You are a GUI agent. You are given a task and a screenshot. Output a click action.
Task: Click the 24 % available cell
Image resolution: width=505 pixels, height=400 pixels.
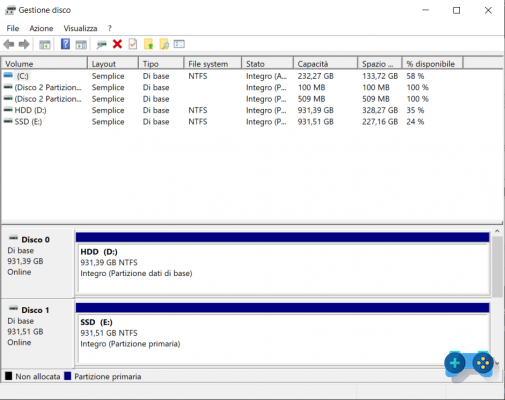click(x=415, y=121)
